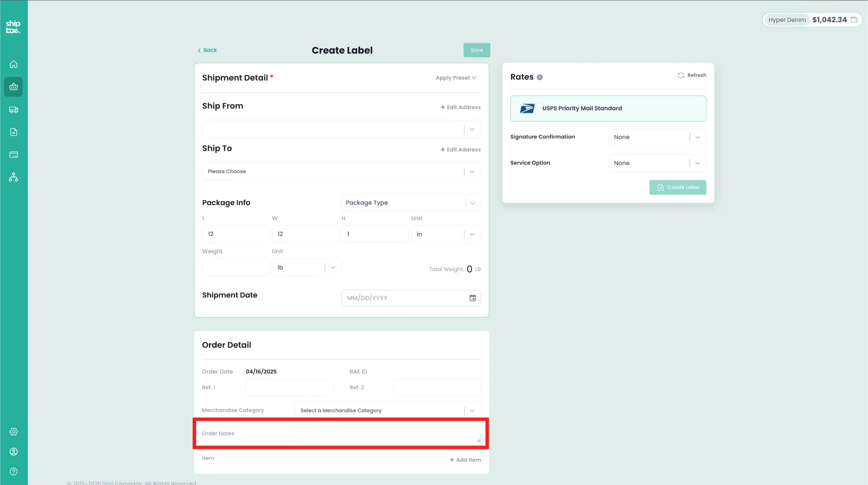Click the Shipment Date MM/DD/YYYY field
This screenshot has height=485, width=868.
[x=411, y=298]
